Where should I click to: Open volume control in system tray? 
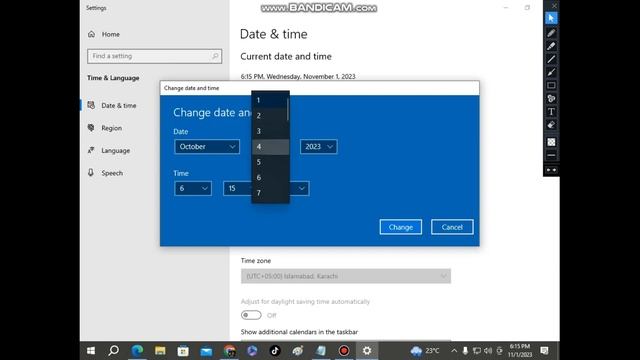[x=488, y=351]
